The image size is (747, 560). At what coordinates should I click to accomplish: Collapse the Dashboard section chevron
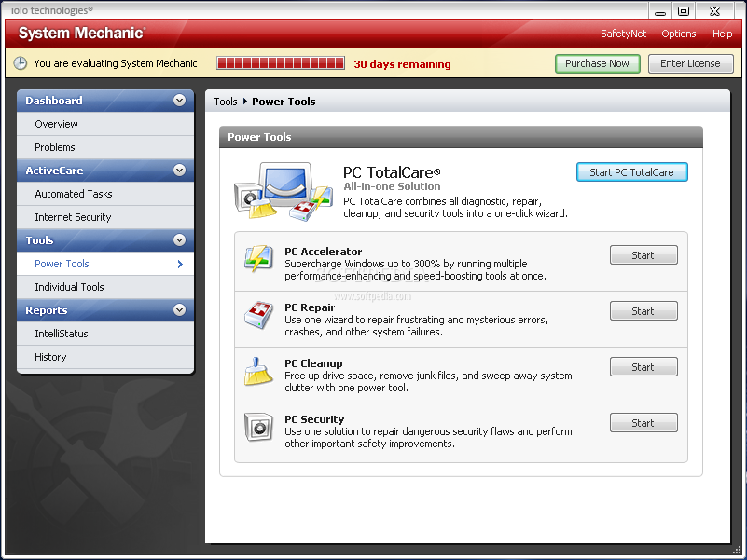tap(180, 101)
